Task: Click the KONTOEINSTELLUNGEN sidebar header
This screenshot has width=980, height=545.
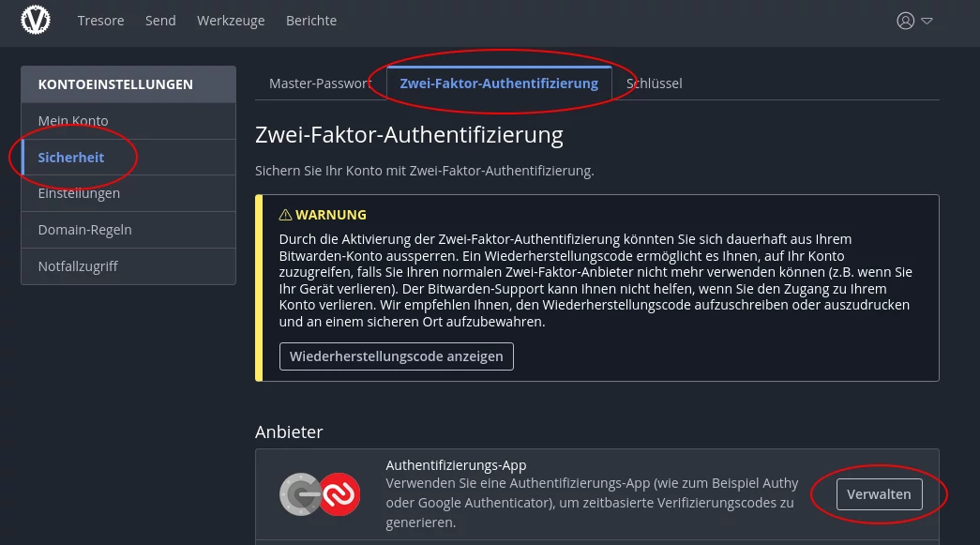Action: [x=128, y=84]
